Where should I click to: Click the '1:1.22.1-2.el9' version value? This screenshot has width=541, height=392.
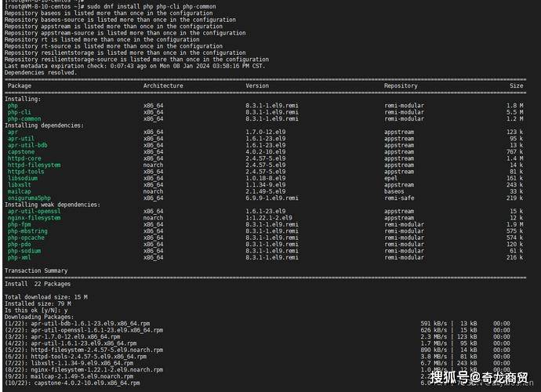tap(269, 218)
